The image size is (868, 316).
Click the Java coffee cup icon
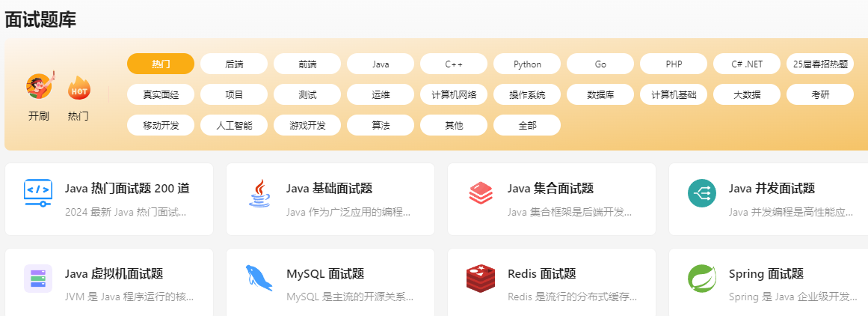260,192
